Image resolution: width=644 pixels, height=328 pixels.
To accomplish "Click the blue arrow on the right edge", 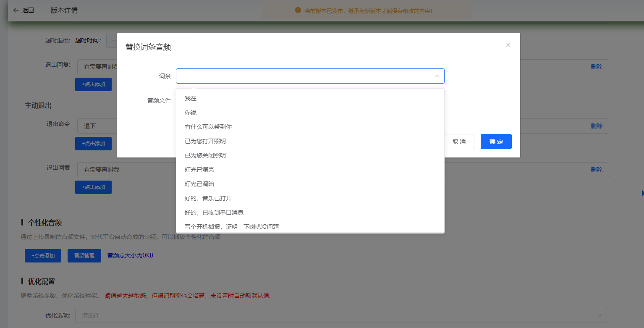I will [641, 193].
